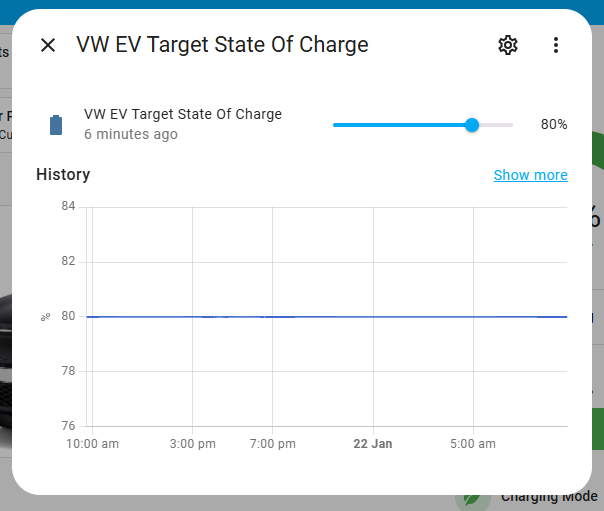Click the target charge slider handle
Viewport: 604px width, 511px height.
[472, 125]
